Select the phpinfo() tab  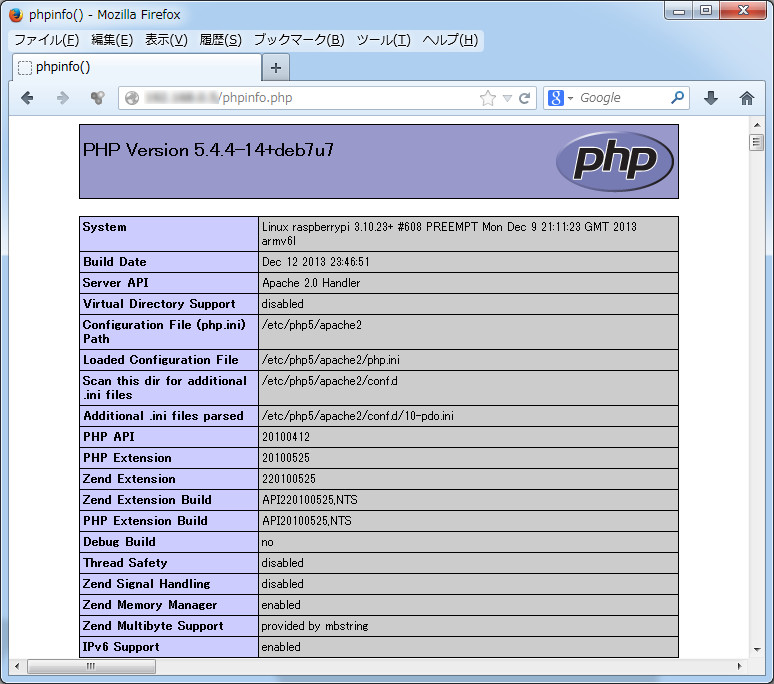137,67
